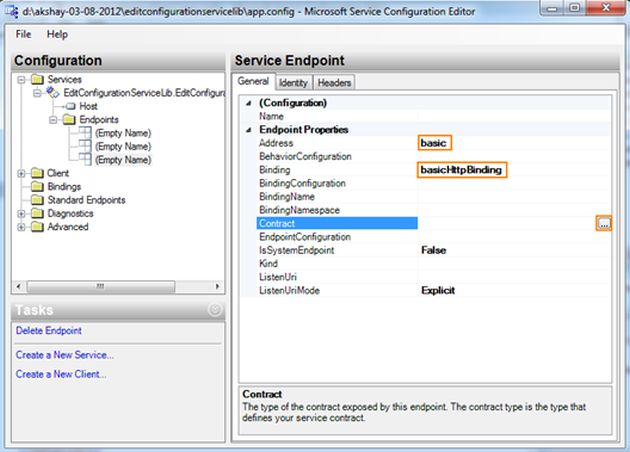
Task: Open the Contract browse ellipsis button
Action: pos(603,223)
